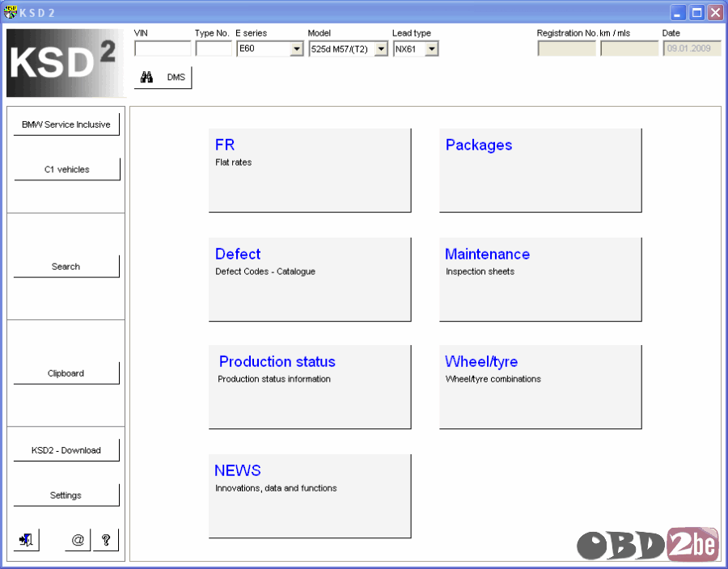The image size is (728, 569).
Task: Click the Registration No. field
Action: coord(566,48)
